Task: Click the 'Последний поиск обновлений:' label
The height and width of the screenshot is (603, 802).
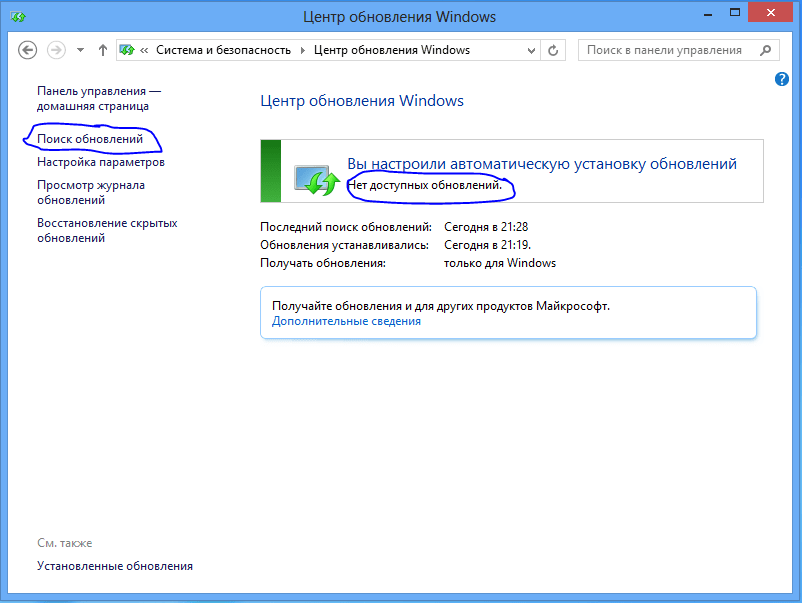Action: [346, 227]
